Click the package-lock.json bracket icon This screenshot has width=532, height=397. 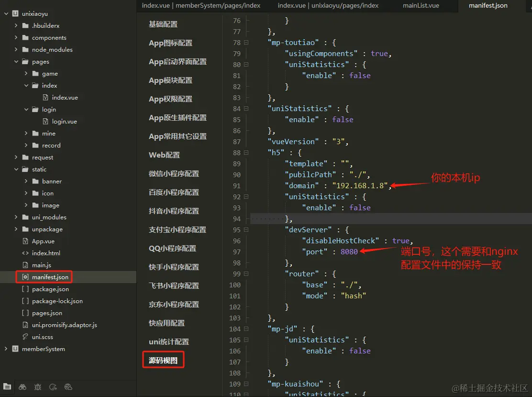(x=25, y=301)
